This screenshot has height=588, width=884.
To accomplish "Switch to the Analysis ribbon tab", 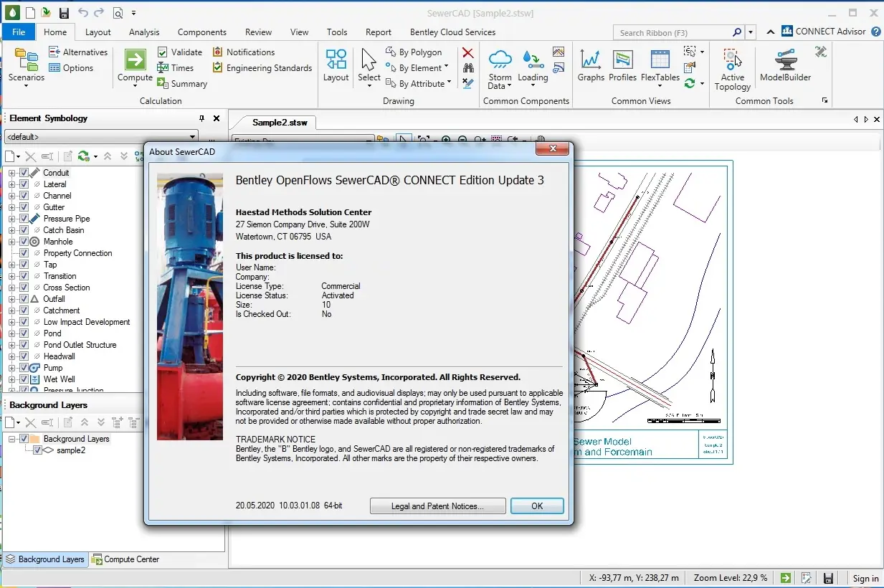I will pyautogui.click(x=144, y=32).
